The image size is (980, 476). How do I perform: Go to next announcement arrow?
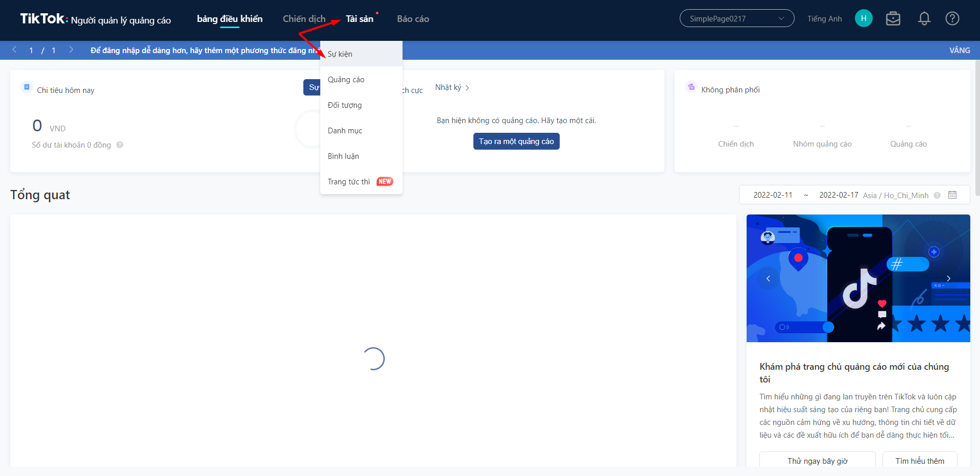tap(71, 50)
